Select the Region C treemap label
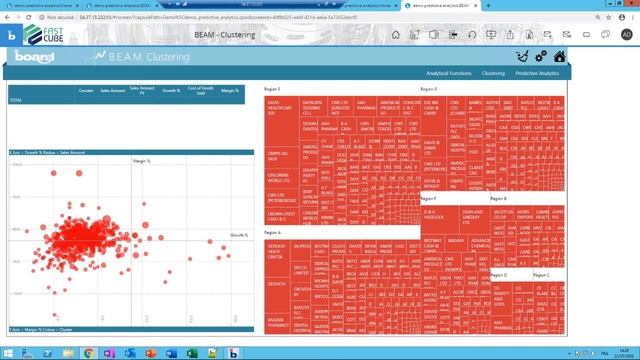 [x=541, y=275]
